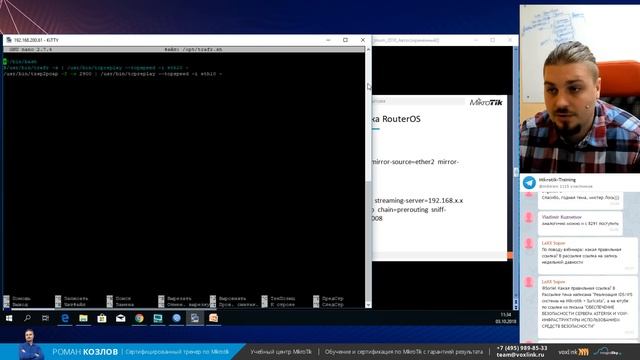Screen dimensions: 640x360
Task: Maximize the background presentation window
Action: click(493, 40)
